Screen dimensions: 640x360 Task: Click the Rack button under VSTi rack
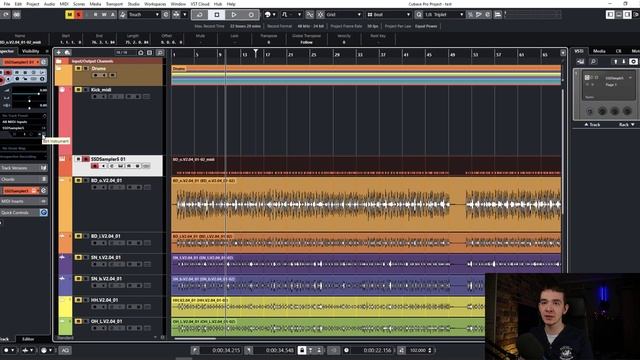(x=626, y=124)
